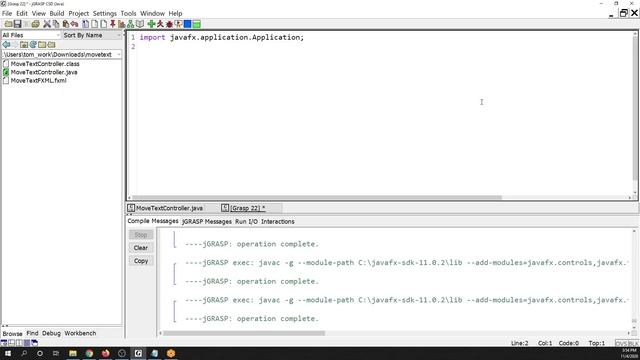Viewport: 640px width, 360px height.
Task: Switch to the jGRASP Messages tab
Action: pyautogui.click(x=207, y=222)
